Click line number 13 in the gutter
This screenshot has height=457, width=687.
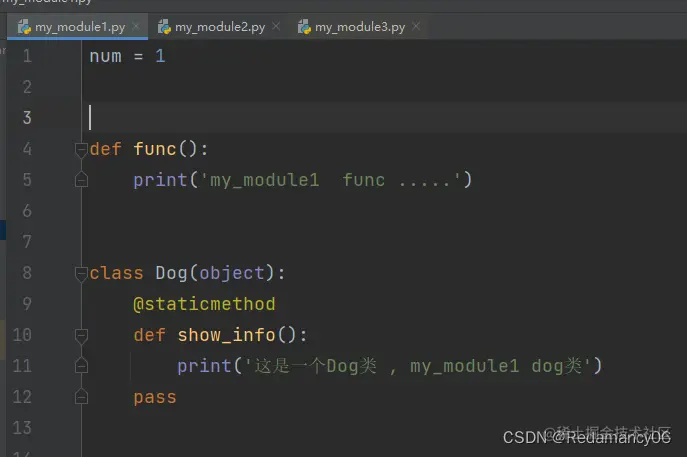point(22,428)
